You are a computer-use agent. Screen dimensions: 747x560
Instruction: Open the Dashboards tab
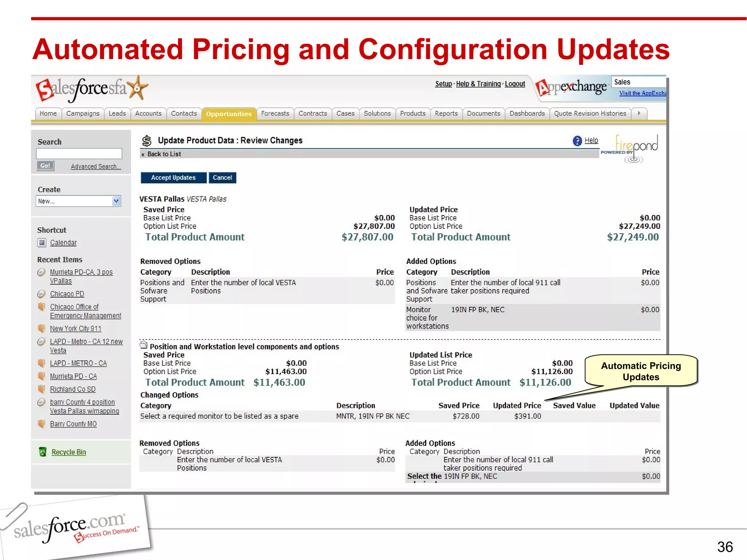point(527,114)
